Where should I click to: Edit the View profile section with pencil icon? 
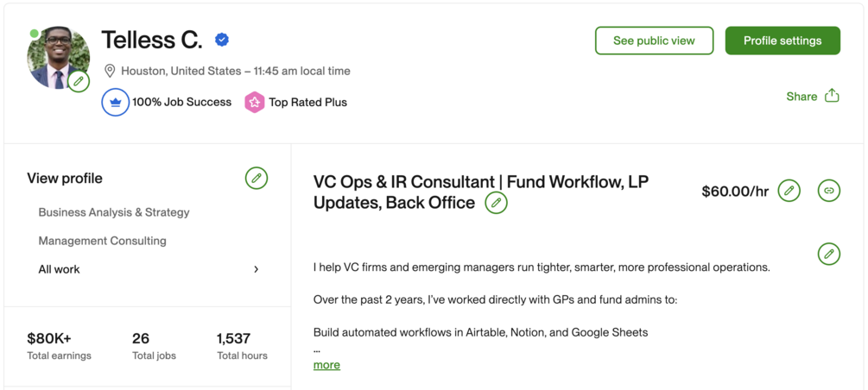(x=256, y=179)
